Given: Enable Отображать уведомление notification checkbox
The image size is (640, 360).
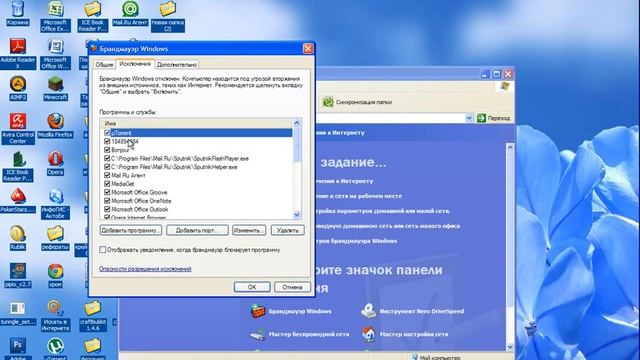Looking at the screenshot, I should [103, 249].
